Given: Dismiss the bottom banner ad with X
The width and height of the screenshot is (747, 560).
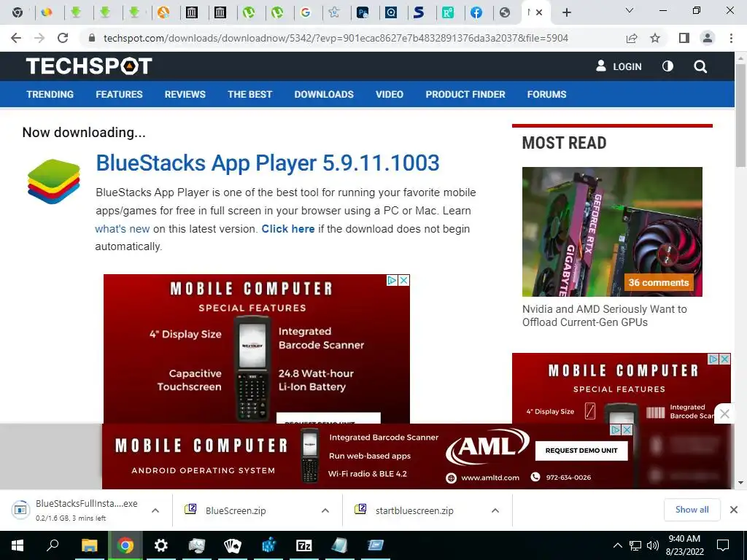Looking at the screenshot, I should [627, 429].
